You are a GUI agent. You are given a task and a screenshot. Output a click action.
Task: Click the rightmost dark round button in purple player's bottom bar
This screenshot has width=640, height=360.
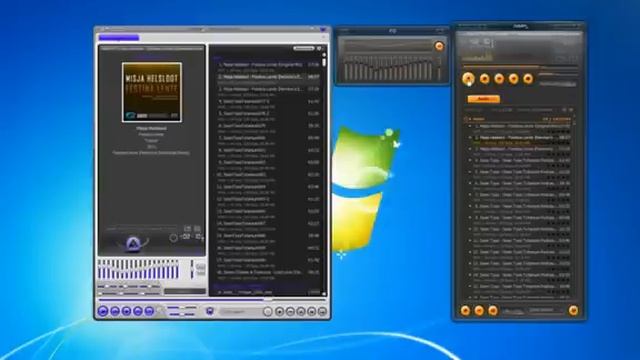point(322,312)
